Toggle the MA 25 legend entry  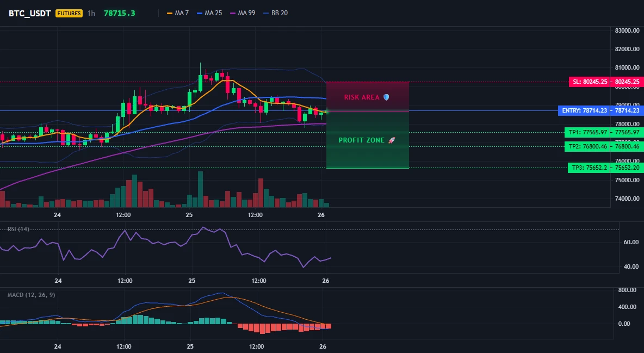[x=209, y=13]
